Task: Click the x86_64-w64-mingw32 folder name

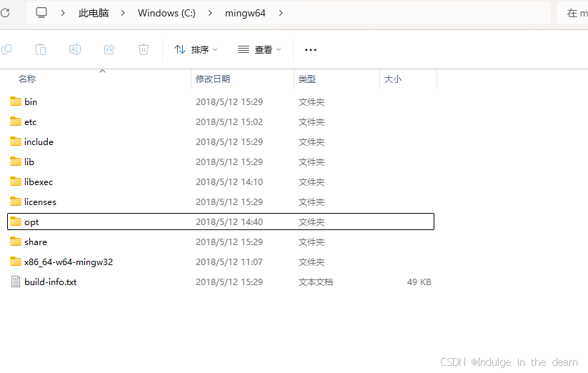Action: 69,262
